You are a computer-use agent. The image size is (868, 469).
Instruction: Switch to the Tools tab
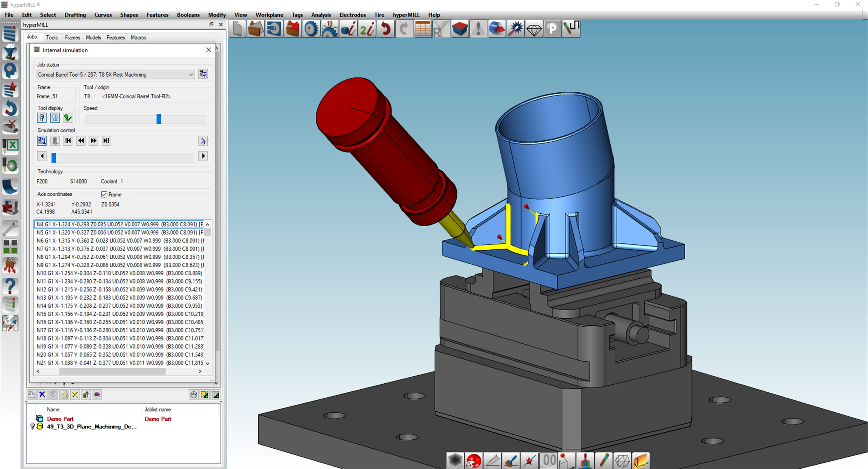(x=52, y=37)
